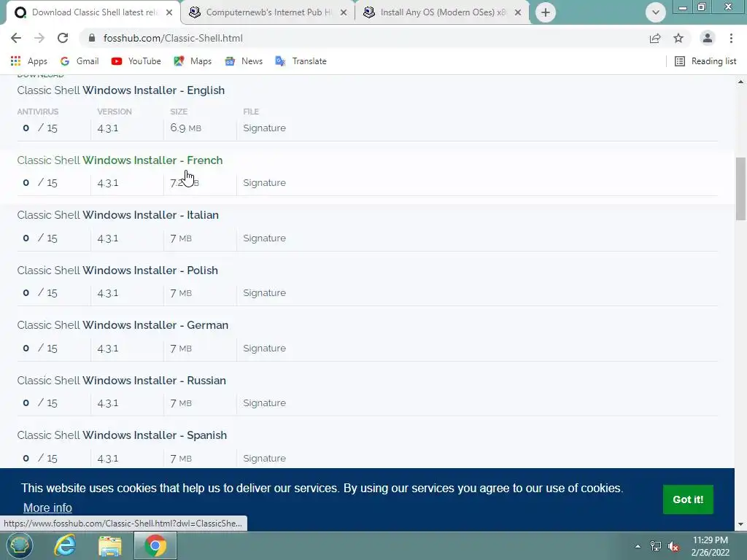This screenshot has width=747, height=560.
Task: Download Windows Installer - English
Action: pos(120,90)
